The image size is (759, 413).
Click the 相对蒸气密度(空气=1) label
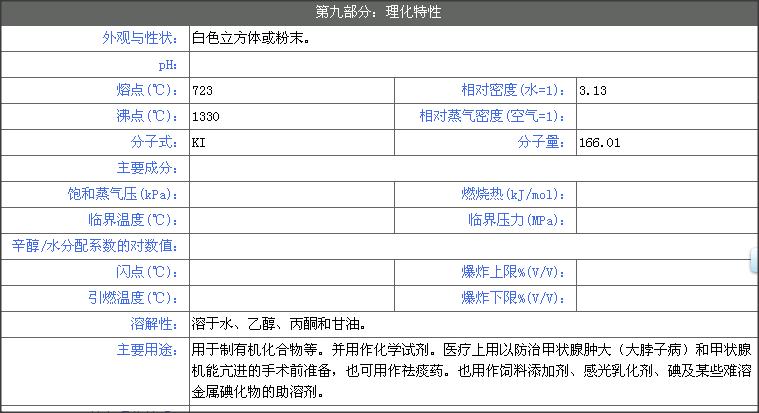coord(493,117)
